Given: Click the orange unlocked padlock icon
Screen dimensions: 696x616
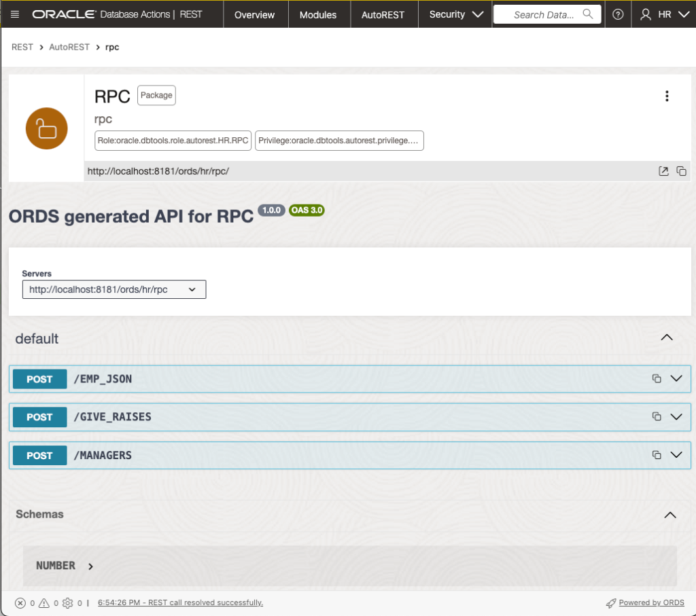Looking at the screenshot, I should coord(47,128).
